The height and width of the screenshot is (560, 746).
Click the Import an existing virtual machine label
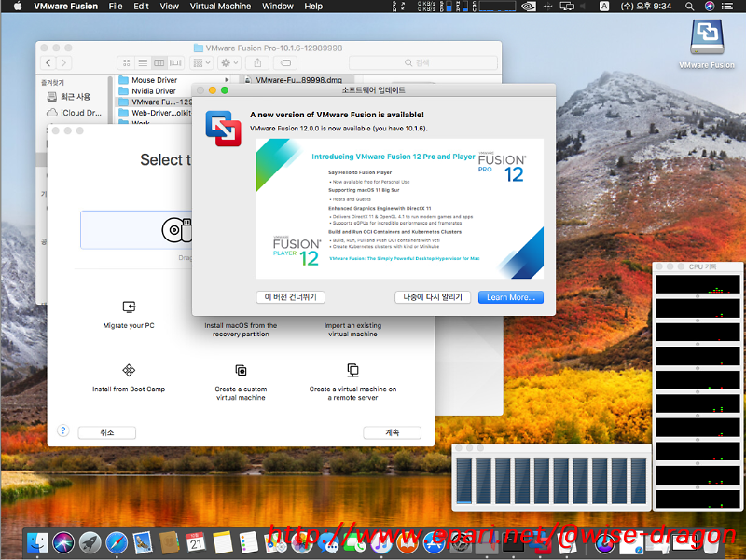(x=352, y=330)
